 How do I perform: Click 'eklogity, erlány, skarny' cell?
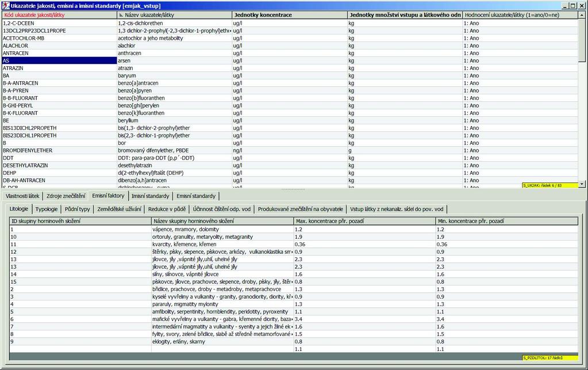click(222, 342)
